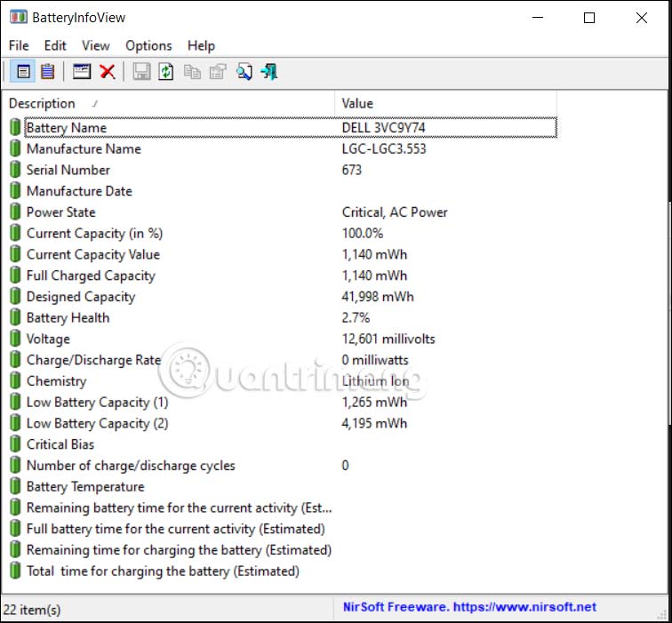Select the Battery Temperature row label
Screen dimensions: 672x623
click(x=85, y=487)
